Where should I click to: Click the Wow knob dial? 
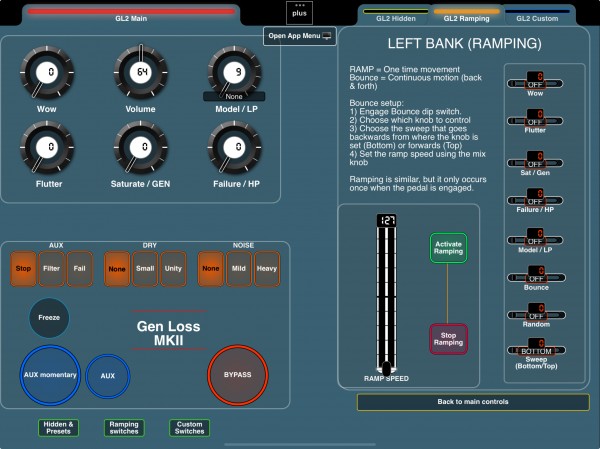[47, 73]
